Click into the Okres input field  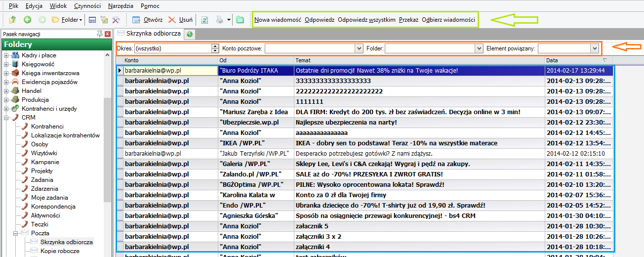coord(172,48)
